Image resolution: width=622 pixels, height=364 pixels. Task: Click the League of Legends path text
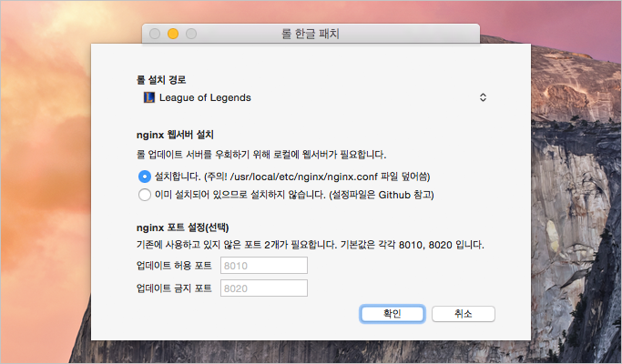[205, 97]
